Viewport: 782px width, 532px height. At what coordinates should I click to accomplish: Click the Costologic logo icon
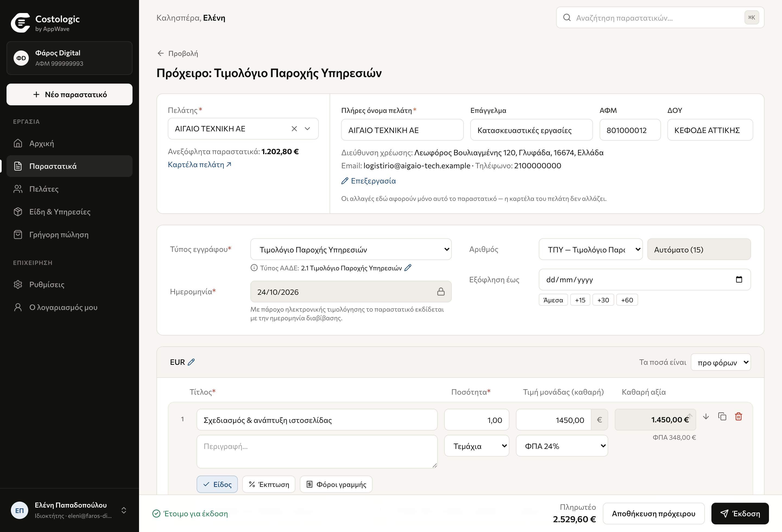(x=21, y=23)
